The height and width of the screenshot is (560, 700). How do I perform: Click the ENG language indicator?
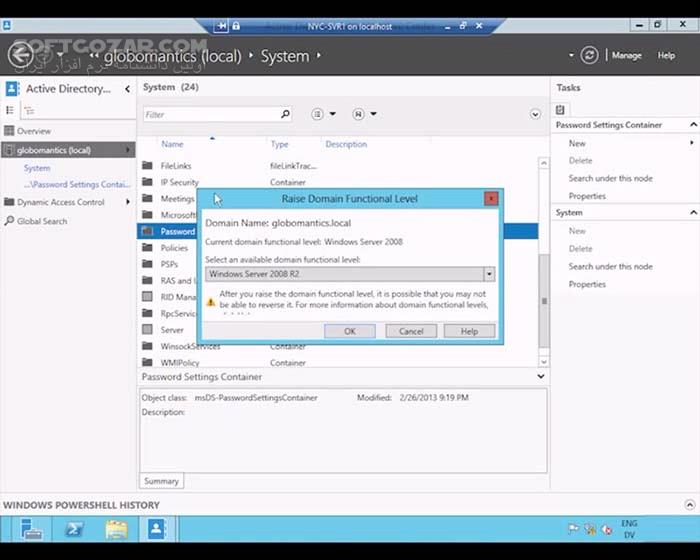coord(629,523)
